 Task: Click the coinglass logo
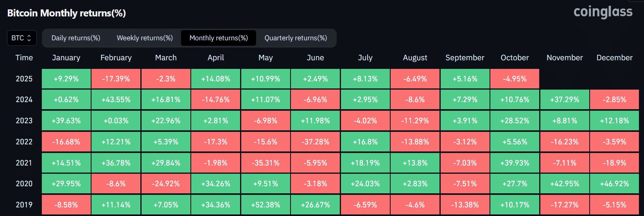click(603, 12)
